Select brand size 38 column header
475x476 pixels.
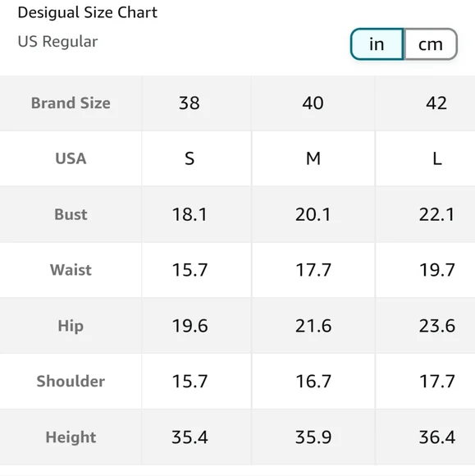(x=190, y=103)
